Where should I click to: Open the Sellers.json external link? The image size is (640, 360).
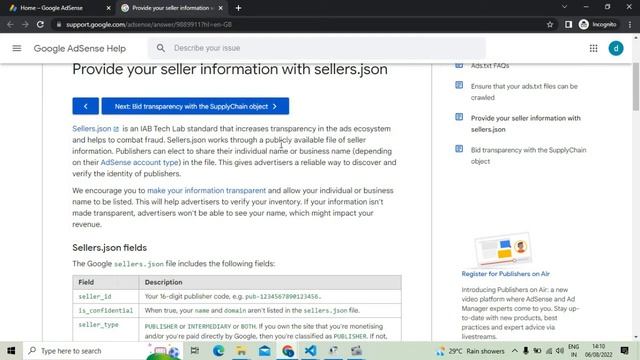pyautogui.click(x=96, y=129)
